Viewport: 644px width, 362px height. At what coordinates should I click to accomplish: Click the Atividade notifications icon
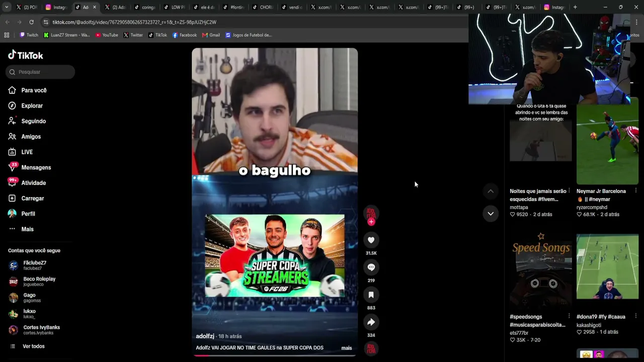click(x=12, y=183)
